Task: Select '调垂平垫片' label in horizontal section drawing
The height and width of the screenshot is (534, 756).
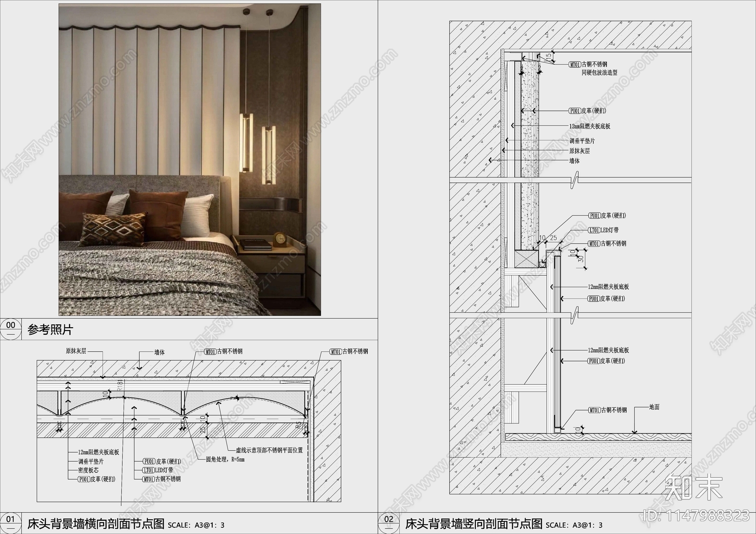Action: tap(91, 461)
